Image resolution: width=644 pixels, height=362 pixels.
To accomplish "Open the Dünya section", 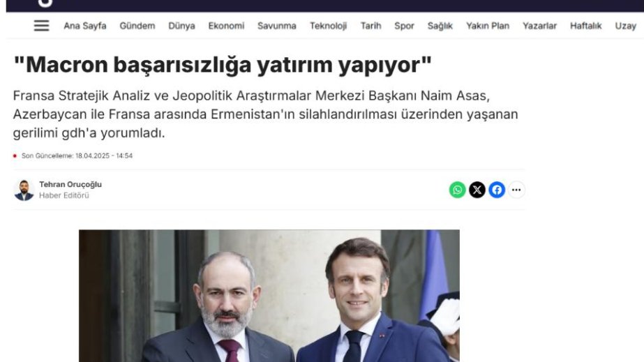I will [181, 26].
